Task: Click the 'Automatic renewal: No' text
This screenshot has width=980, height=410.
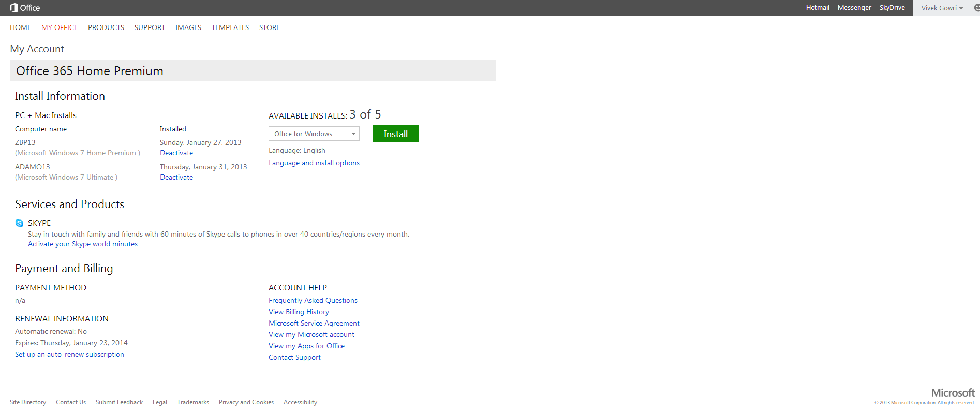Action: 51,331
